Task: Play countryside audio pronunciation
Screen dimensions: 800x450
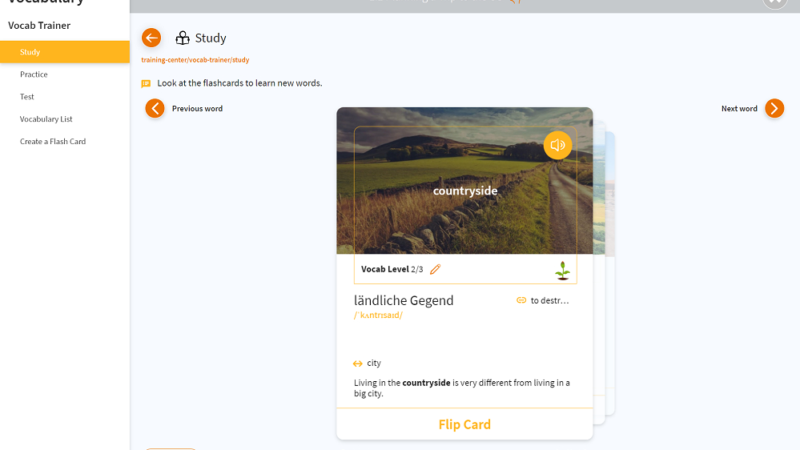Action: [557, 145]
